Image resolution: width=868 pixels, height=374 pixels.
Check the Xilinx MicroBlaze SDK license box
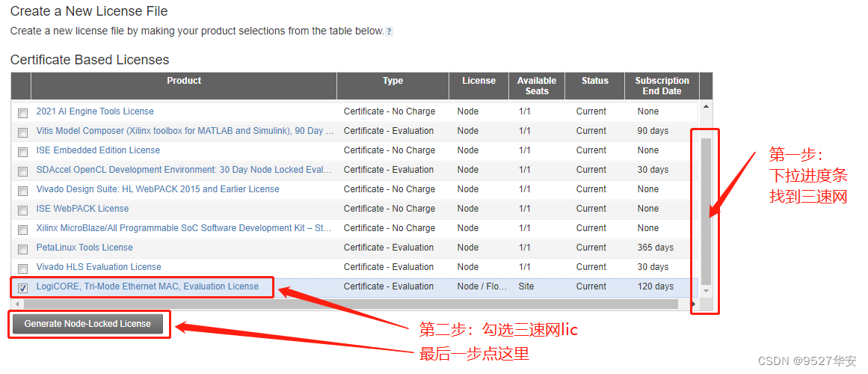click(x=22, y=230)
